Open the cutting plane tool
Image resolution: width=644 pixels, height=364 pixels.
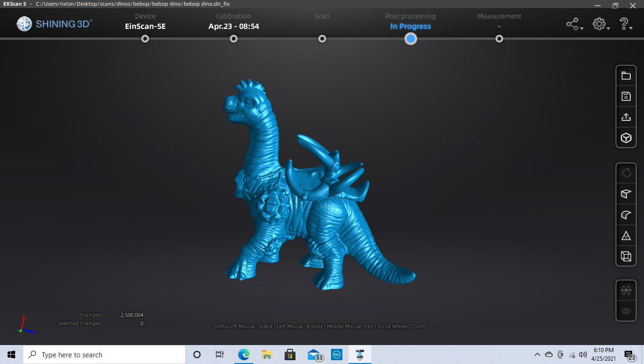pos(626,194)
